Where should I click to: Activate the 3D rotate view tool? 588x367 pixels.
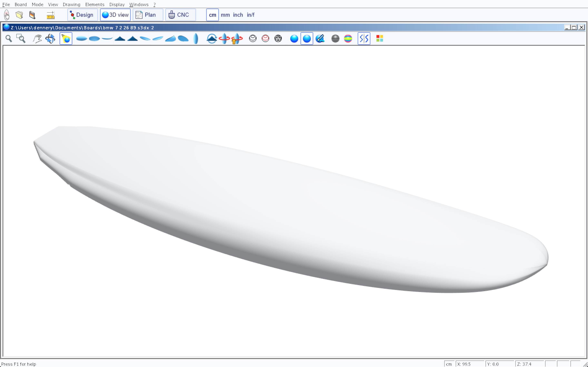50,39
